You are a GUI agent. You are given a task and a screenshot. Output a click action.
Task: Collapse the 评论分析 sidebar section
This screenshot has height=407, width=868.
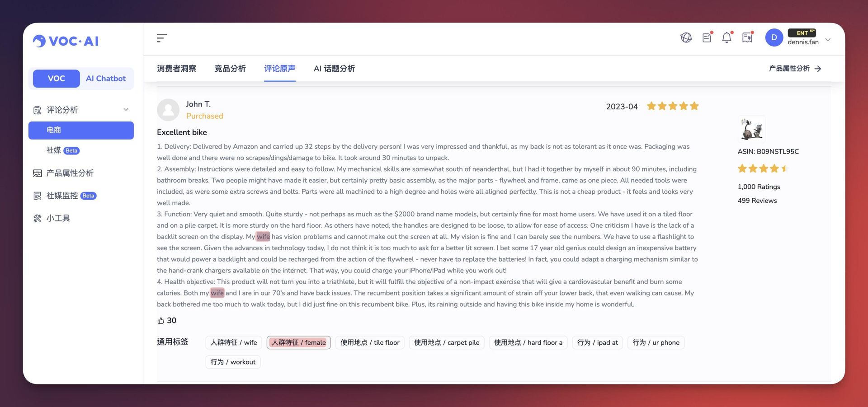126,110
